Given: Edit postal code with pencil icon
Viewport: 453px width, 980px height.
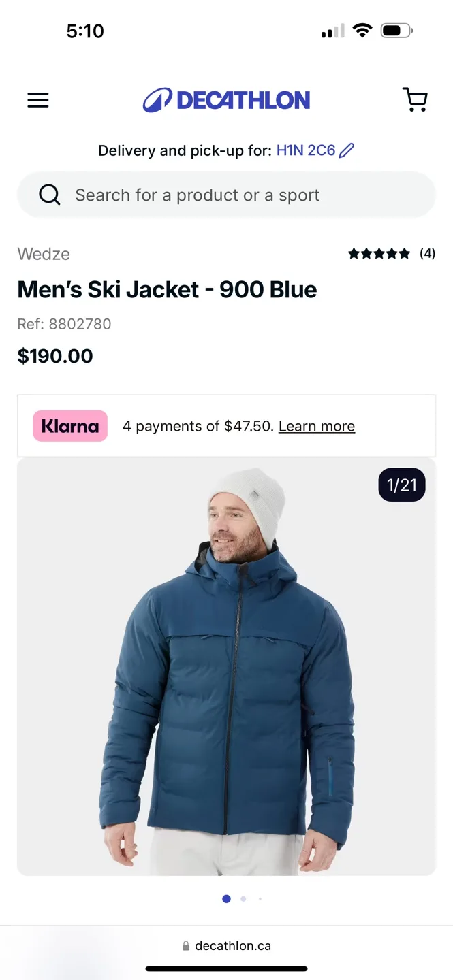Looking at the screenshot, I should coord(347,150).
